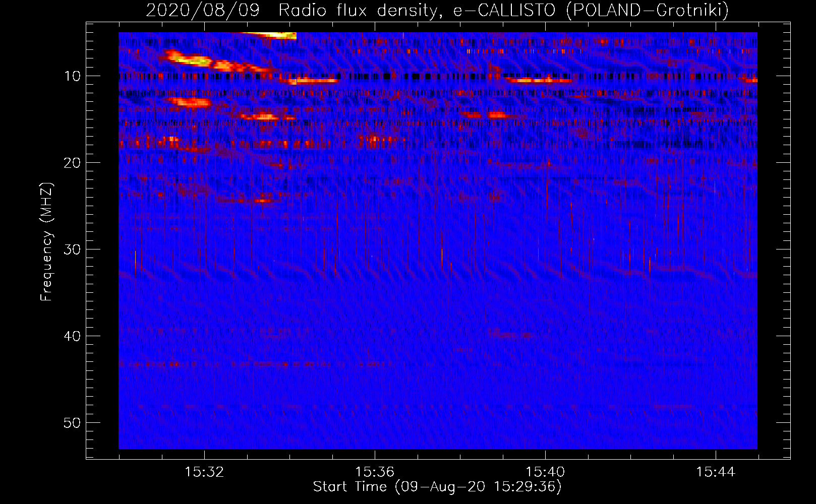Click the 15:36 time tick label

tap(375, 472)
